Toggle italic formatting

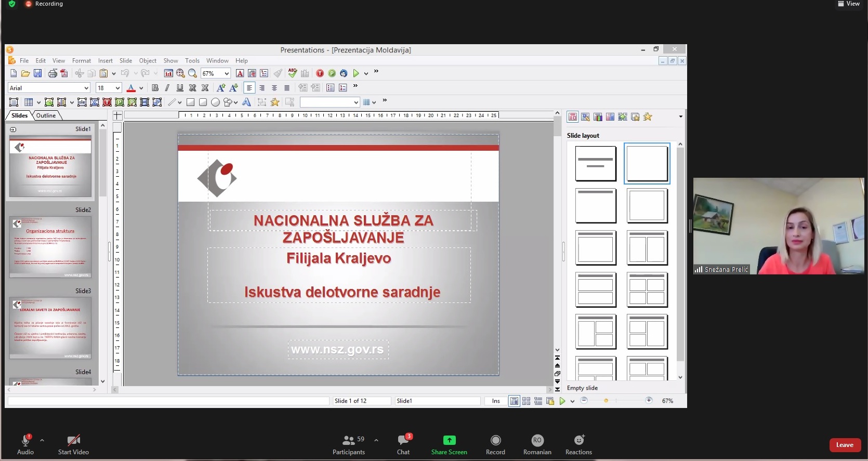pos(167,88)
